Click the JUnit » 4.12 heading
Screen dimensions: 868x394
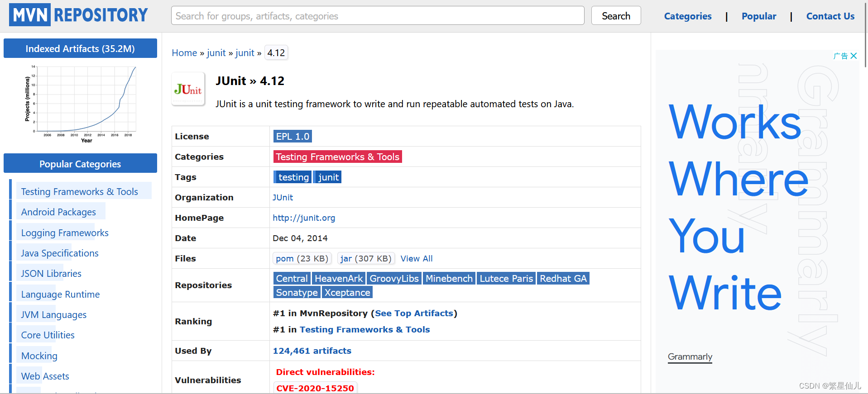click(250, 81)
